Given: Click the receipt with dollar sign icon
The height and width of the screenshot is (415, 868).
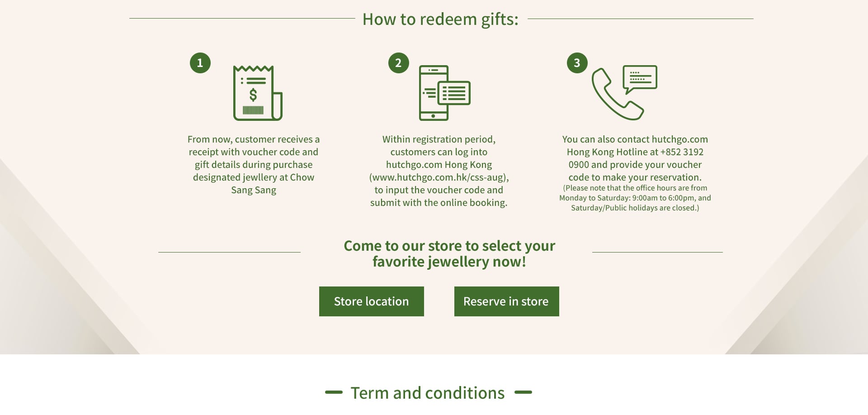Looking at the screenshot, I should point(257,93).
